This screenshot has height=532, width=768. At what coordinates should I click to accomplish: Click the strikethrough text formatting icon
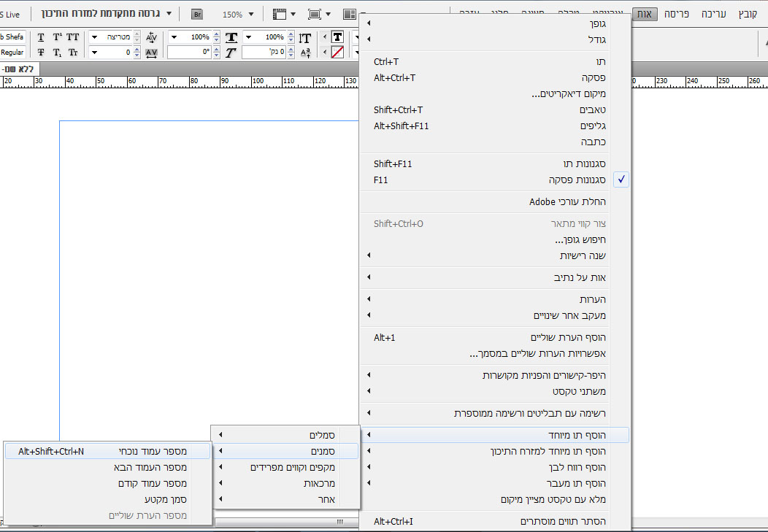click(x=41, y=52)
